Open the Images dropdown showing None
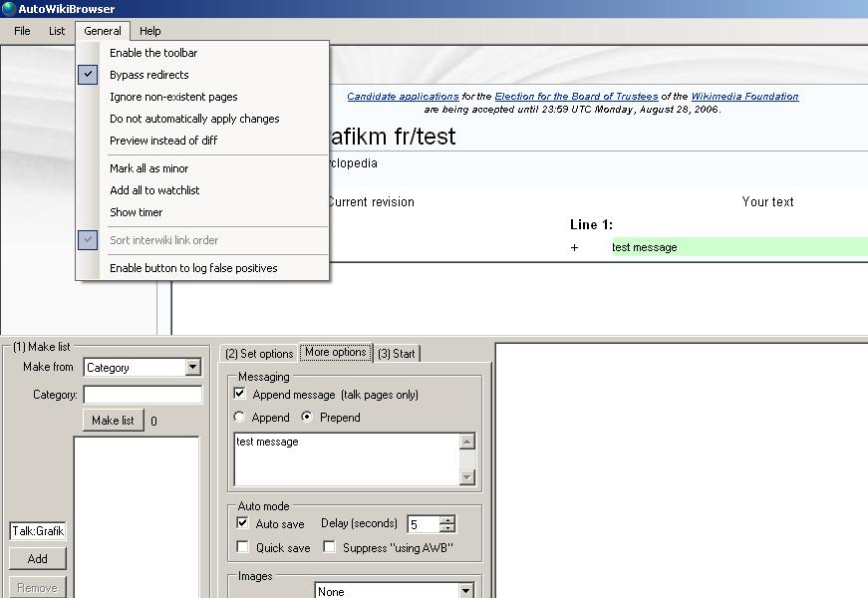 465,591
